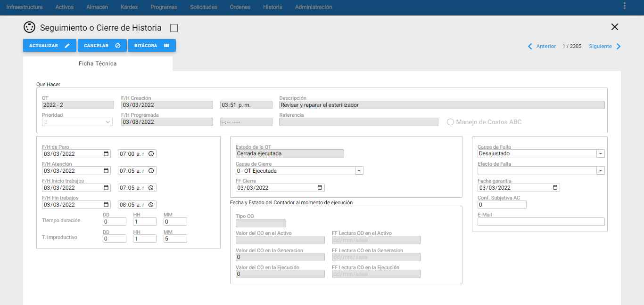Open the Administración menu
This screenshot has width=644, height=305.
click(314, 7)
